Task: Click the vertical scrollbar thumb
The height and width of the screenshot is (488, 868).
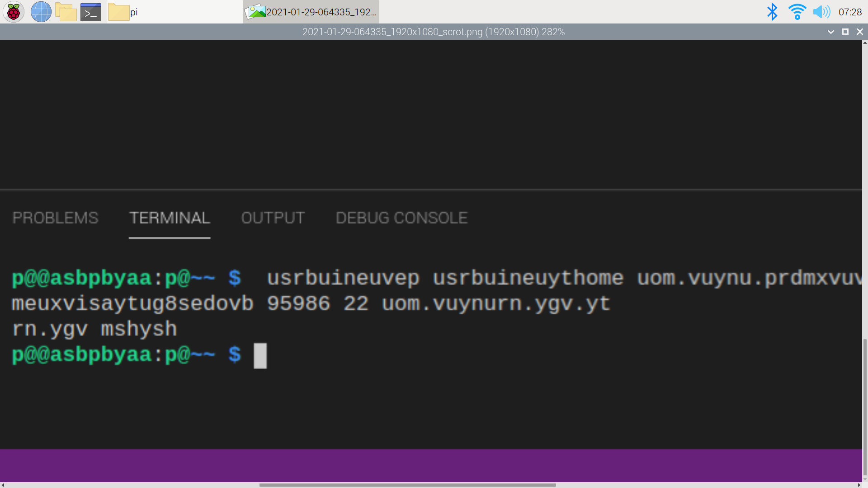Action: pos(865,407)
